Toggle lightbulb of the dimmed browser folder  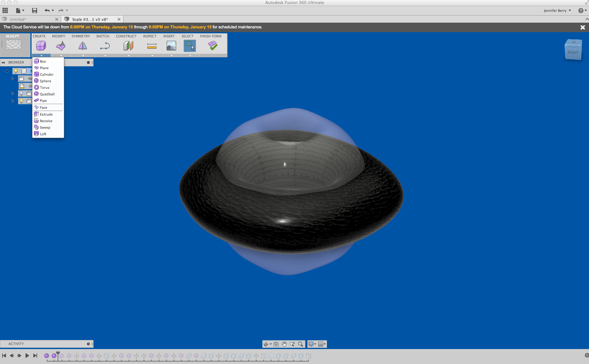(x=21, y=93)
